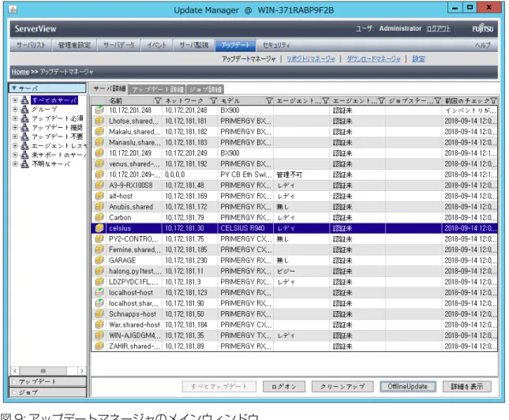Expand the 不明なサーバ tree node
The image size is (509, 420).
click(15, 163)
